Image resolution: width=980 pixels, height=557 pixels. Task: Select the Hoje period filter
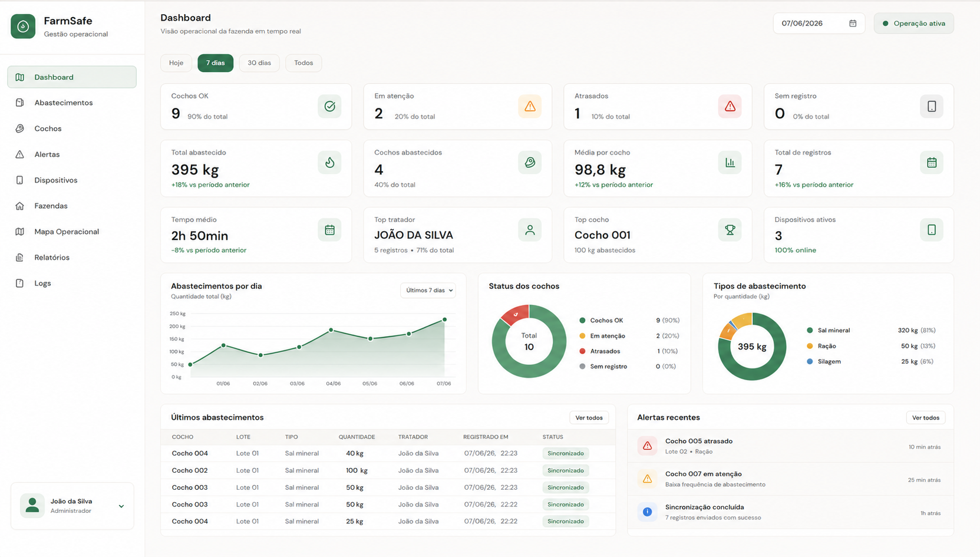click(176, 63)
